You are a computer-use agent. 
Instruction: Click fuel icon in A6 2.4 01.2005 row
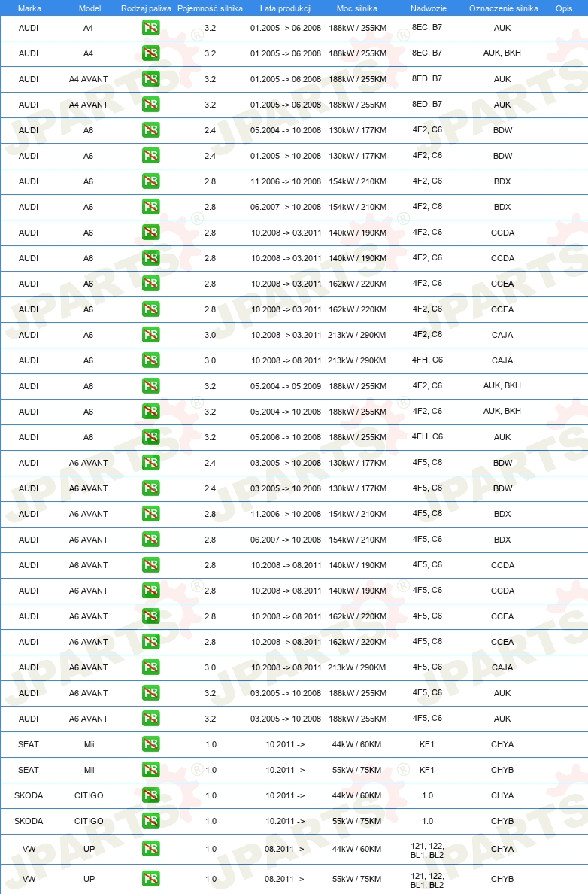click(151, 156)
